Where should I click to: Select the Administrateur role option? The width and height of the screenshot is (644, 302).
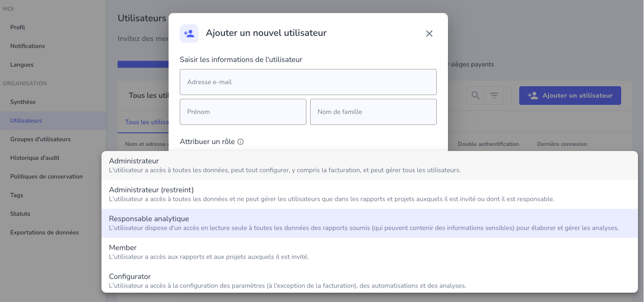coord(370,165)
